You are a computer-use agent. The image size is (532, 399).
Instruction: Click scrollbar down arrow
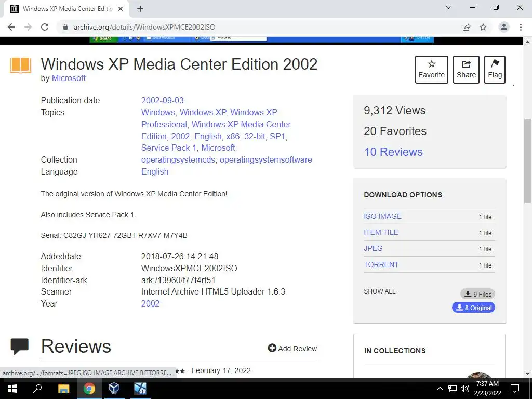click(528, 374)
